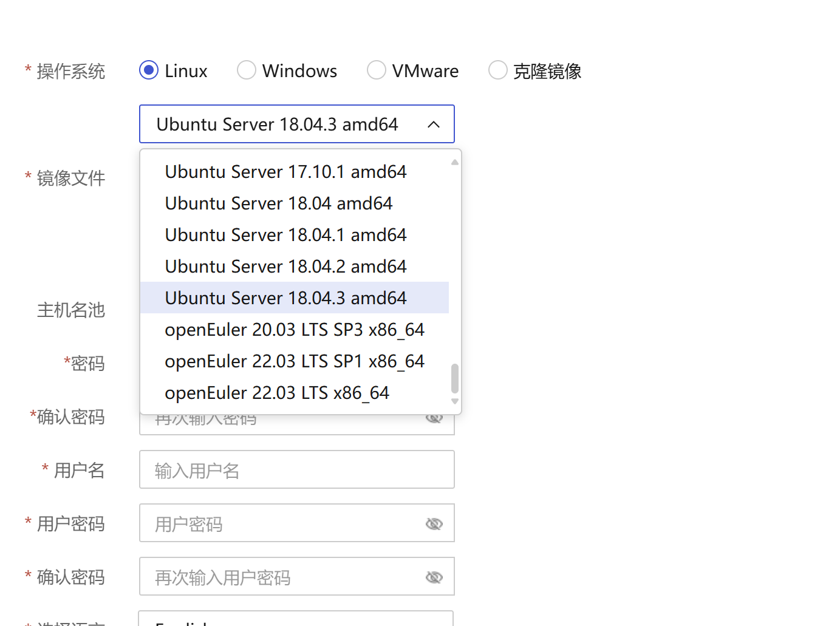840x626 pixels.
Task: Select highlighted Ubuntu Server 18.04.3 amd64 item
Action: point(285,298)
